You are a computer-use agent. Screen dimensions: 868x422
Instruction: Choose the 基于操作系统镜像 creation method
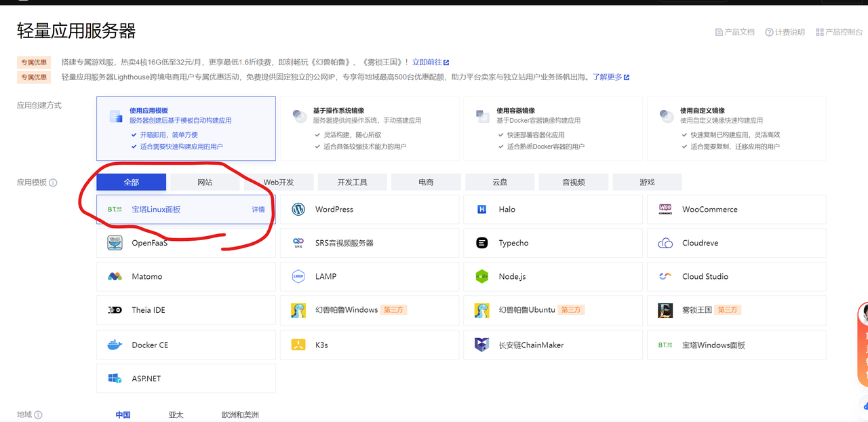(x=369, y=129)
